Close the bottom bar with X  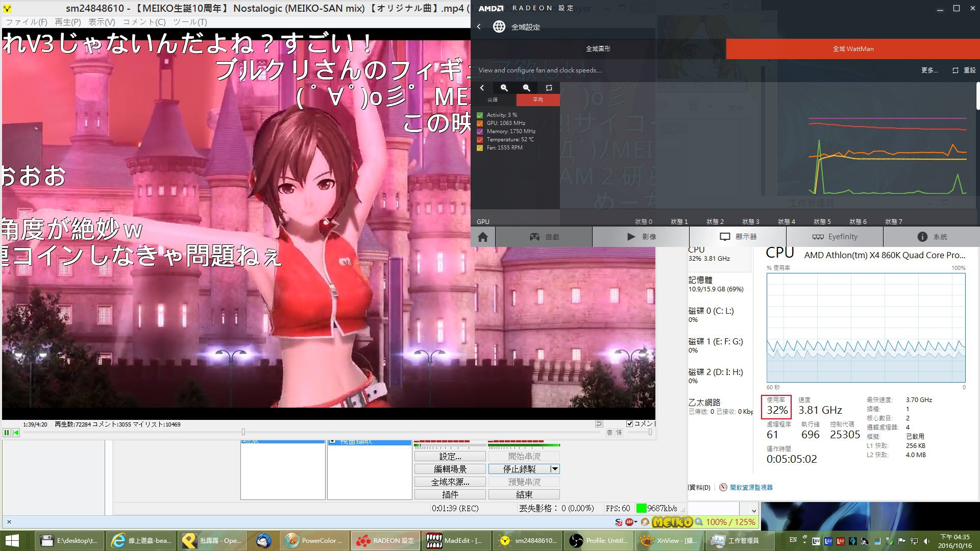coord(9,522)
